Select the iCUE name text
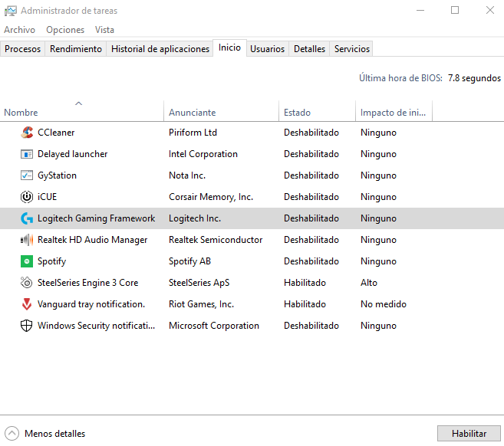This screenshot has height=446, width=504. 48,197
